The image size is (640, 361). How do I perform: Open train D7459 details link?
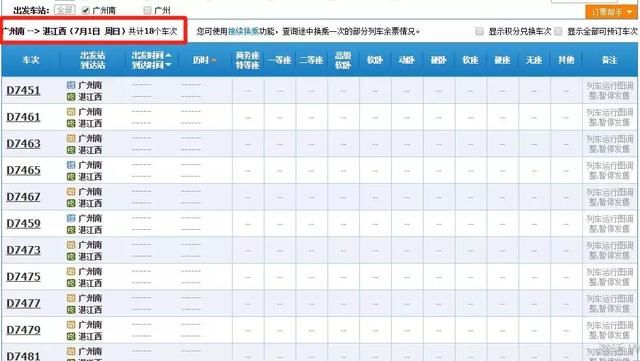click(23, 223)
